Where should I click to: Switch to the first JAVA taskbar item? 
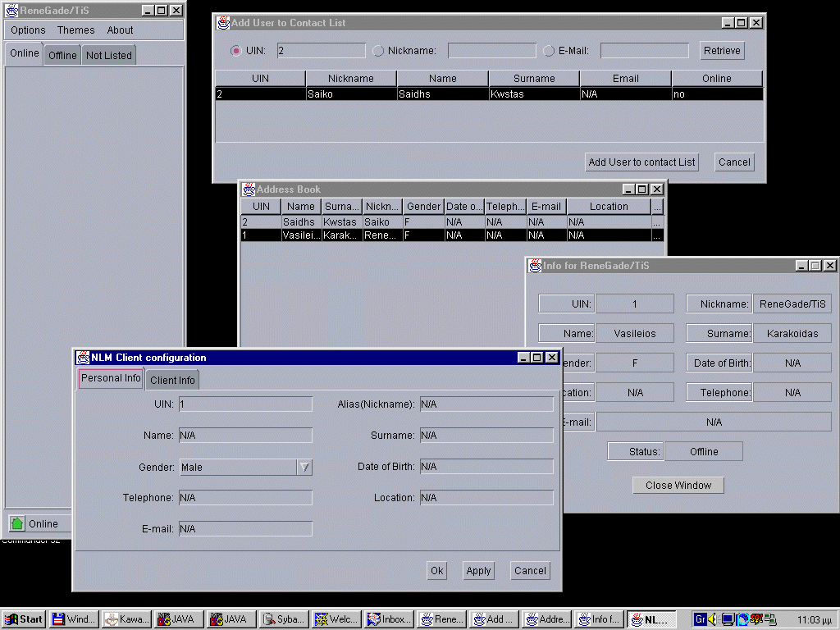178,619
